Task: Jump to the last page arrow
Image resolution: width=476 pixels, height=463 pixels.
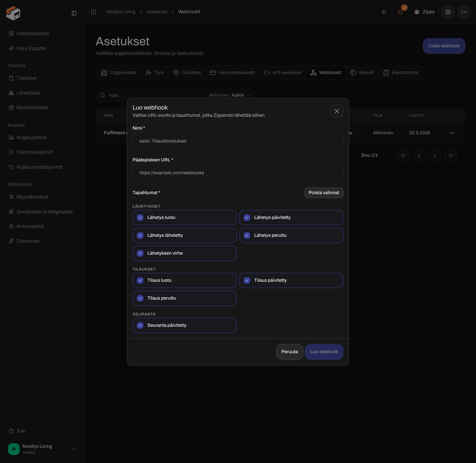Action: 451,155
